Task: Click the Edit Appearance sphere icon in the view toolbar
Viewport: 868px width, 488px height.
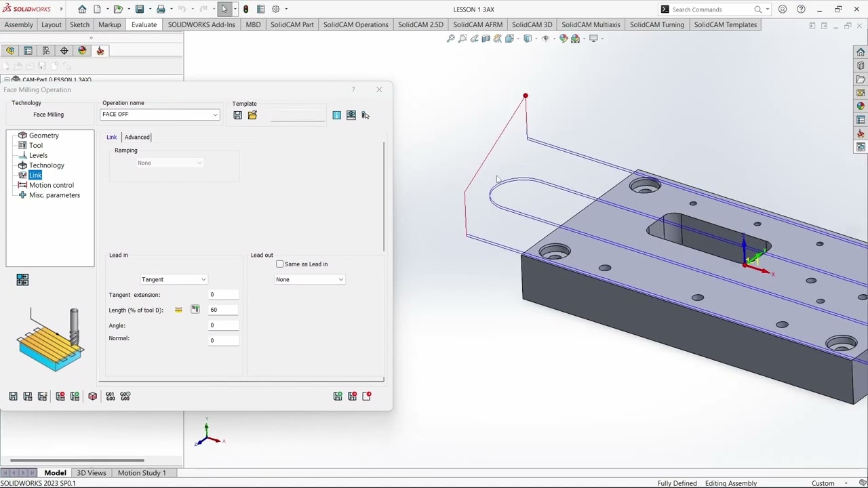Action: coord(564,39)
